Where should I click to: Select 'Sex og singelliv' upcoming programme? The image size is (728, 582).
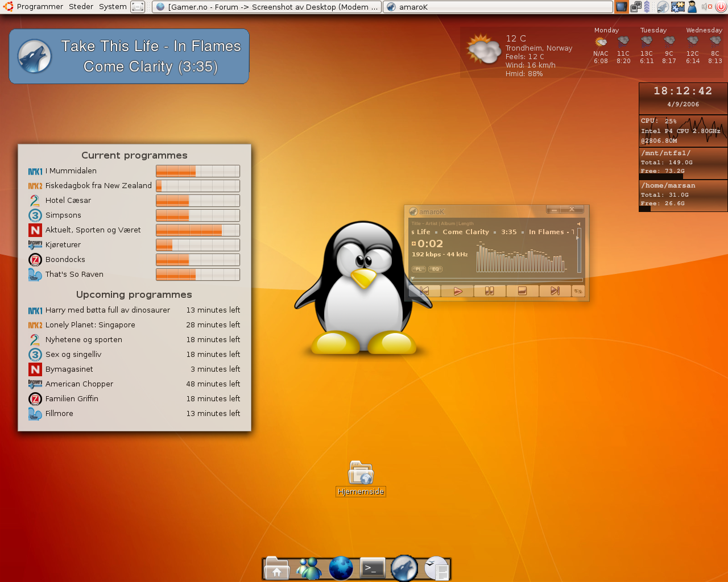pyautogui.click(x=73, y=355)
